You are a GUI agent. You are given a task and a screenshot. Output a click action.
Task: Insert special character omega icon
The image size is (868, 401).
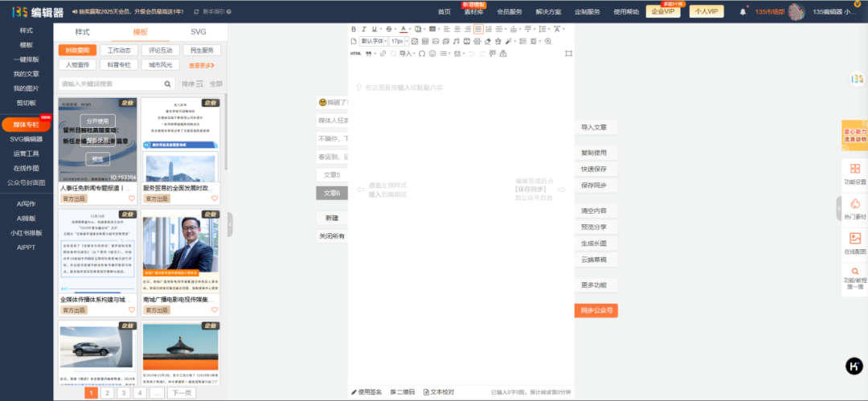click(422, 53)
